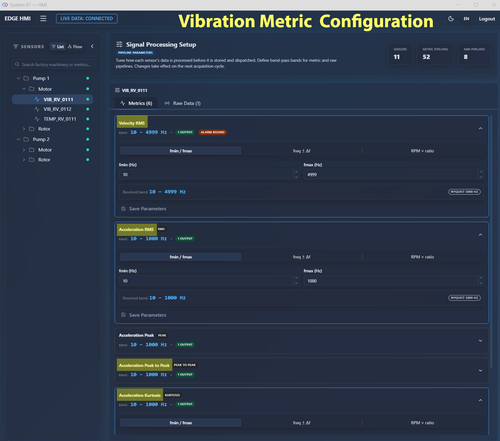The width and height of the screenshot is (500, 441).
Task: Click the EN language selector
Action: tap(466, 19)
